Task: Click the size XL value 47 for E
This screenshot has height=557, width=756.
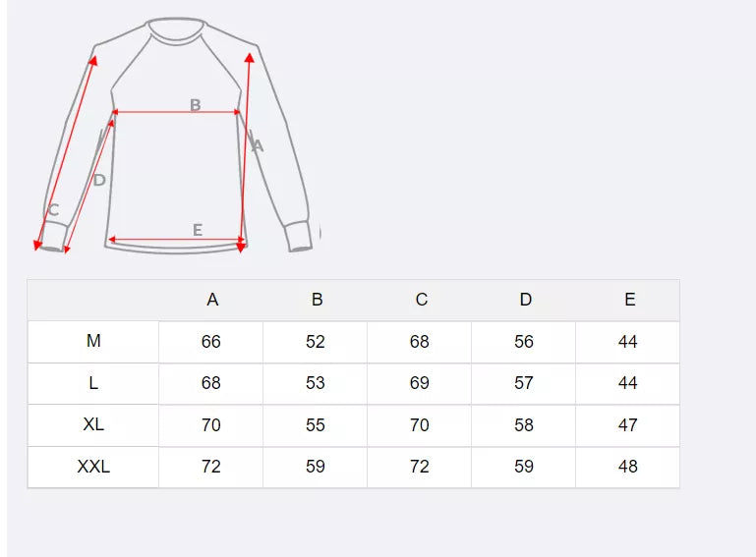Action: [x=628, y=425]
